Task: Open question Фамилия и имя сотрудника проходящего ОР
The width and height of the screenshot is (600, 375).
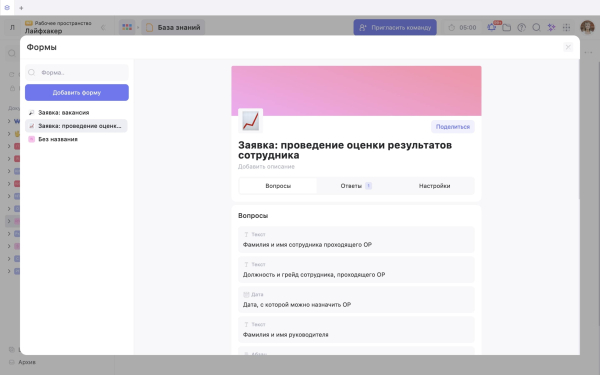Action: point(356,240)
